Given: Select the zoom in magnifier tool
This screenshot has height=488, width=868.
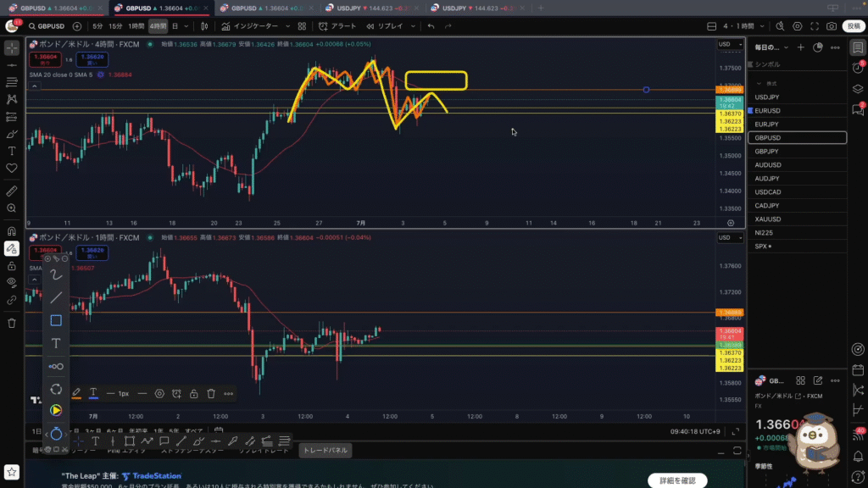Looking at the screenshot, I should click(12, 208).
